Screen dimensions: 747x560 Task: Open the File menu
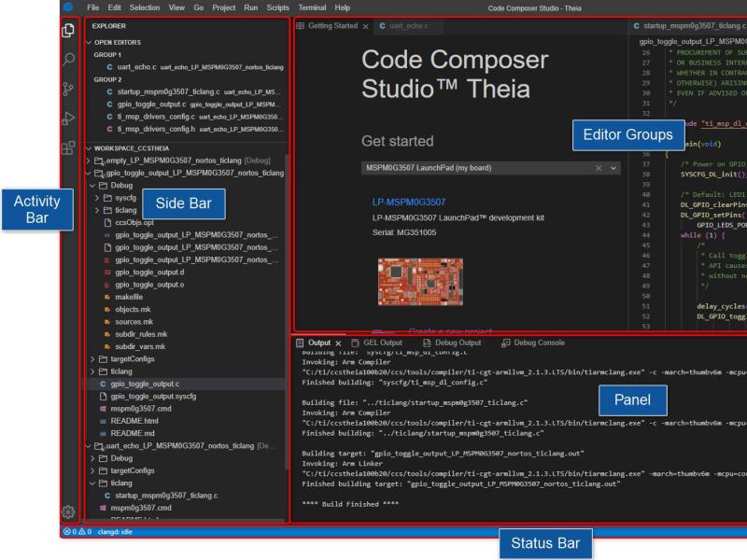pyautogui.click(x=92, y=7)
